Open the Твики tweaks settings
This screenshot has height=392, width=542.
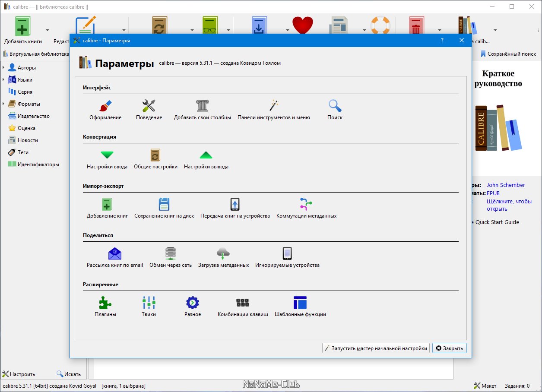click(x=149, y=307)
